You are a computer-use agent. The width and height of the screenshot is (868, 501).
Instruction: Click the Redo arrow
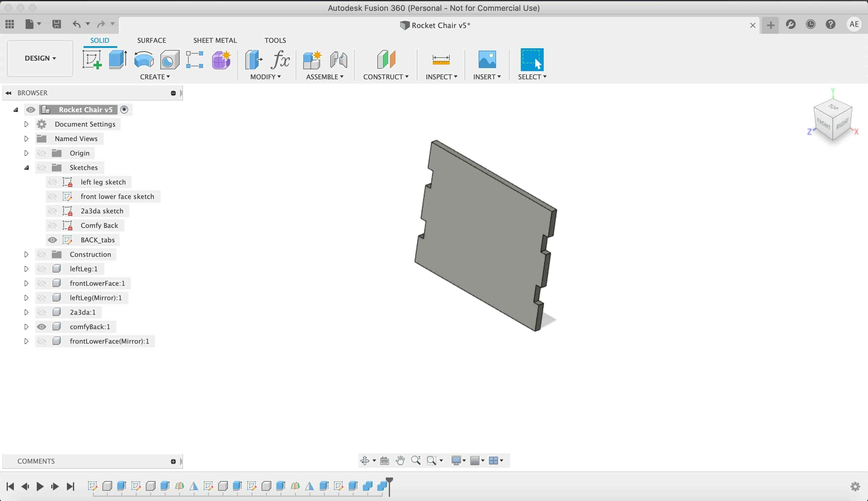point(101,24)
